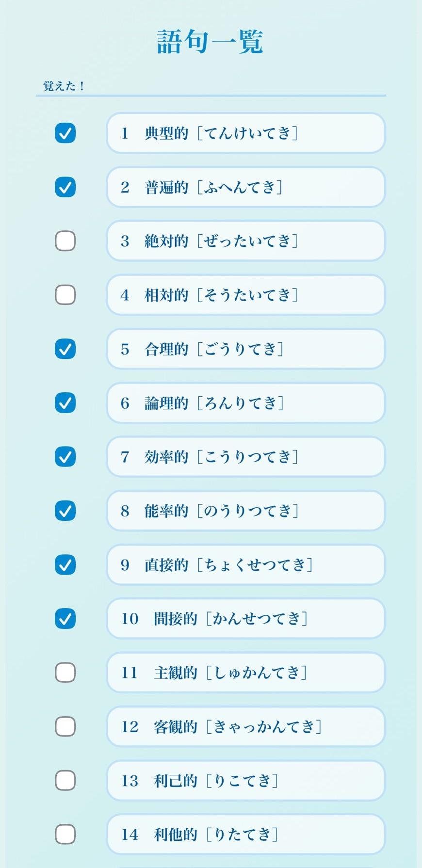The width and height of the screenshot is (422, 868).
Task: Toggle the checkbox beside 論理的
Action: click(65, 403)
